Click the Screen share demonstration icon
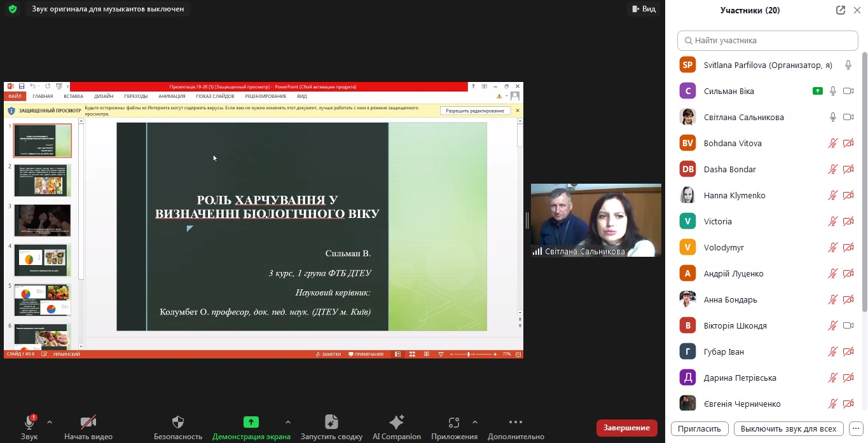Viewport: 868px width, 443px height. pyautogui.click(x=251, y=423)
